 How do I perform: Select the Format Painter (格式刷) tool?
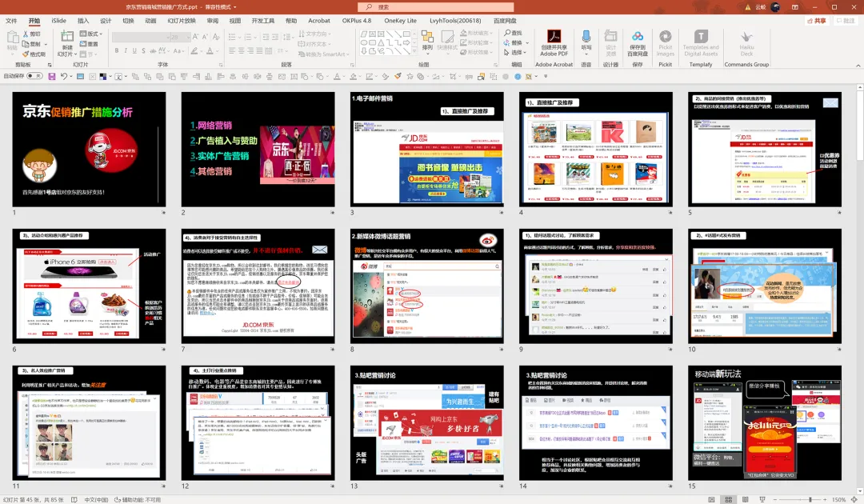coord(34,54)
